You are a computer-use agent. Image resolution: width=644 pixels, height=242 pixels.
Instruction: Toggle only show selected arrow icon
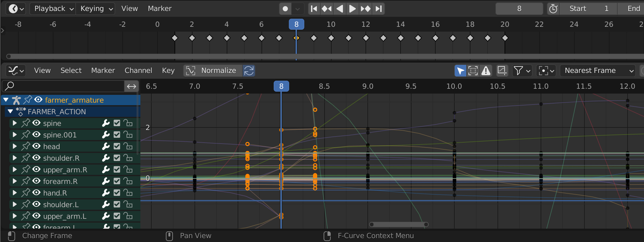[460, 71]
